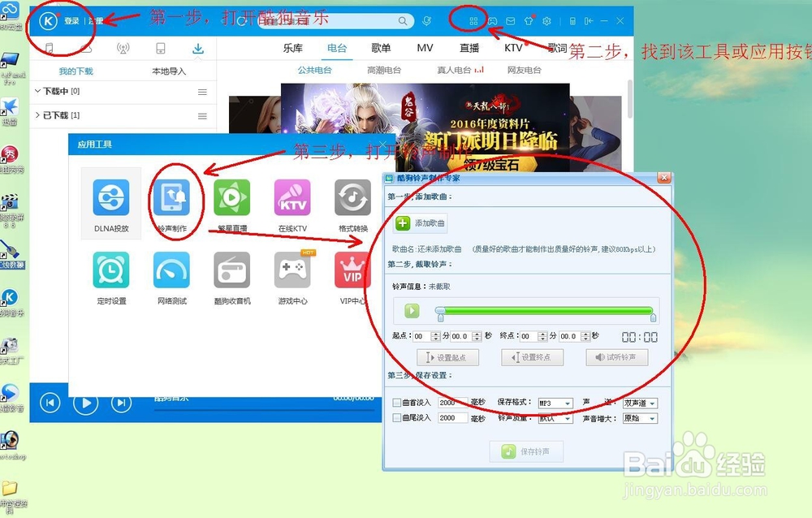Expand the 已下载 [1] list
The image size is (812, 518).
tap(37, 115)
